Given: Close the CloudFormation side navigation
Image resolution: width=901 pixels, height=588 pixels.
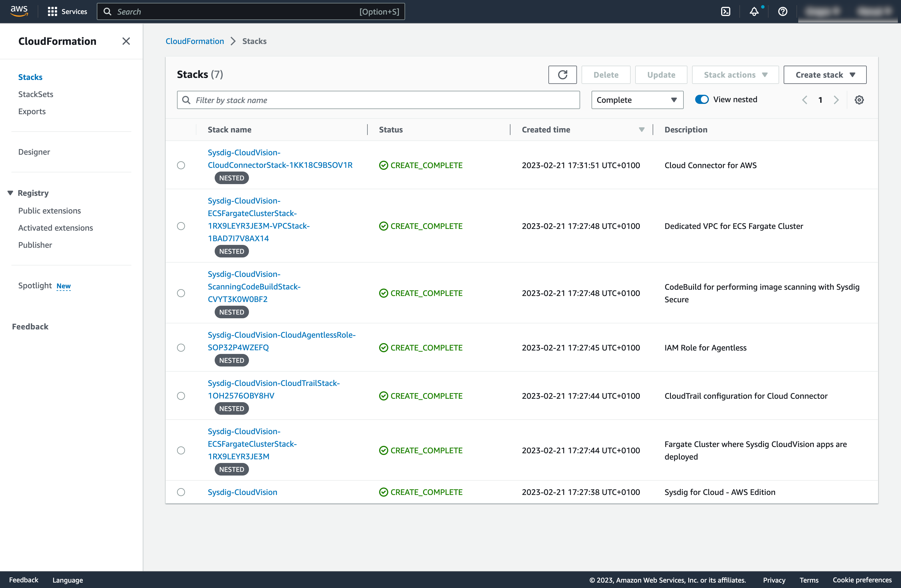Looking at the screenshot, I should tap(126, 41).
